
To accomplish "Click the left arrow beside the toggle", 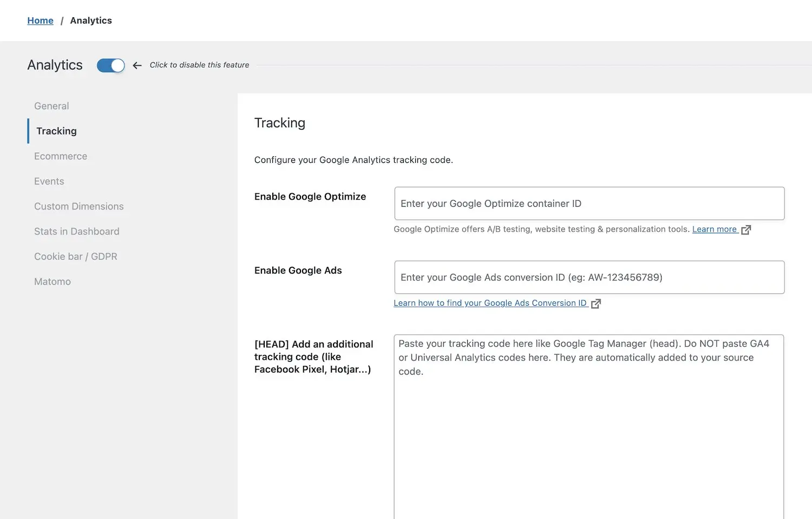I will [x=137, y=65].
